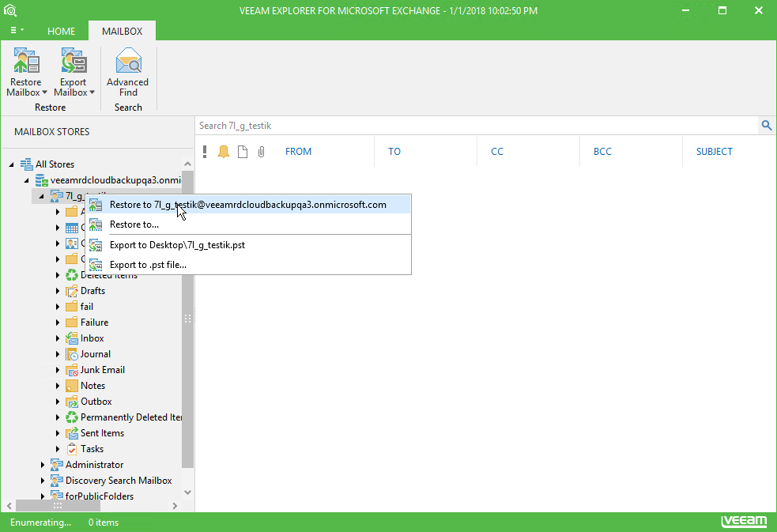Collapse the All Stores tree node

pos(11,164)
